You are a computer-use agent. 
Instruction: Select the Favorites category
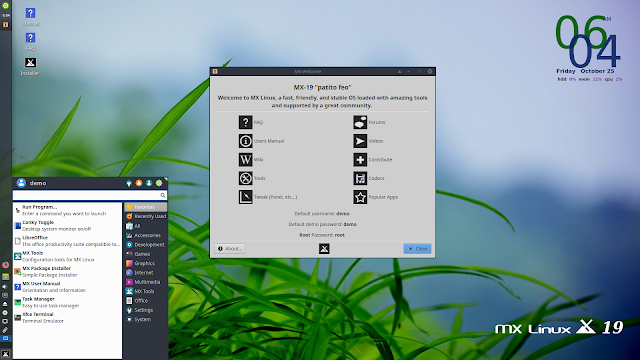coord(145,207)
